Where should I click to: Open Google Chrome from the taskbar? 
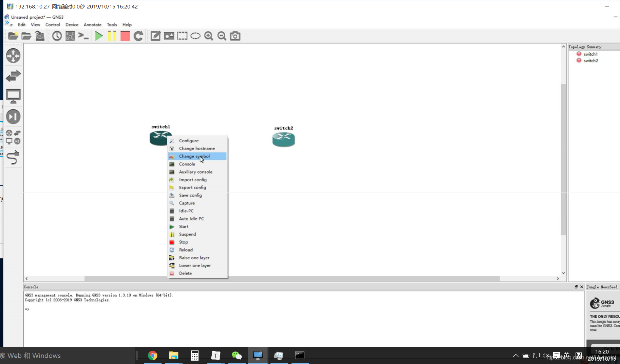[153, 355]
